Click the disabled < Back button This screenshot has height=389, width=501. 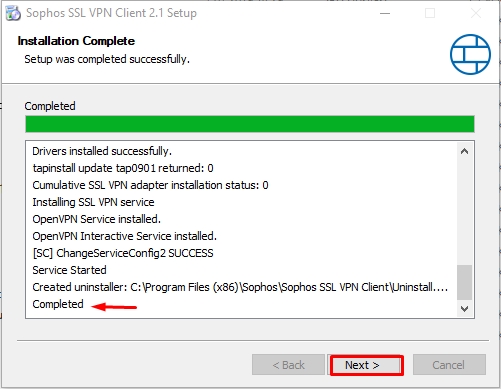coord(288,365)
